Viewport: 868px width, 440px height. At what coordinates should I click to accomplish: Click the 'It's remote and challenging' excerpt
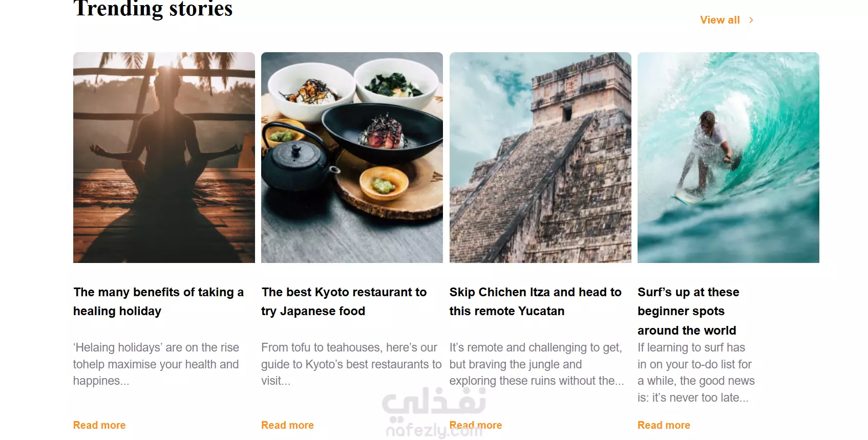click(537, 364)
